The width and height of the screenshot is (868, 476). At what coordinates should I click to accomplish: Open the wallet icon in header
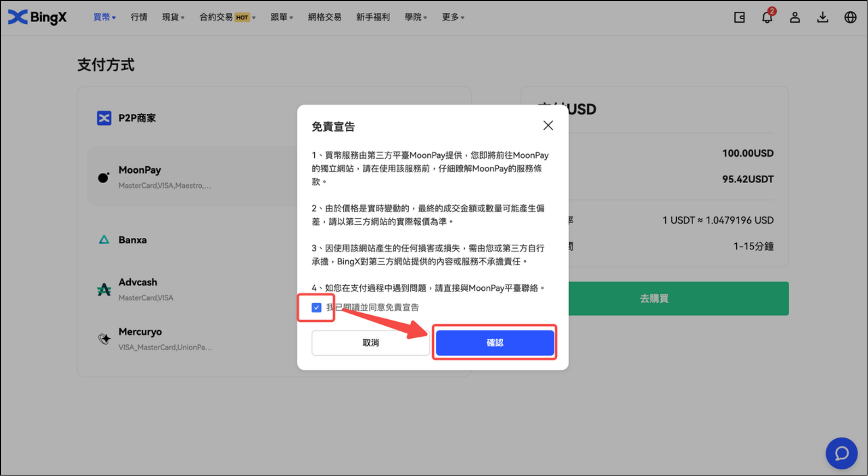(x=739, y=17)
